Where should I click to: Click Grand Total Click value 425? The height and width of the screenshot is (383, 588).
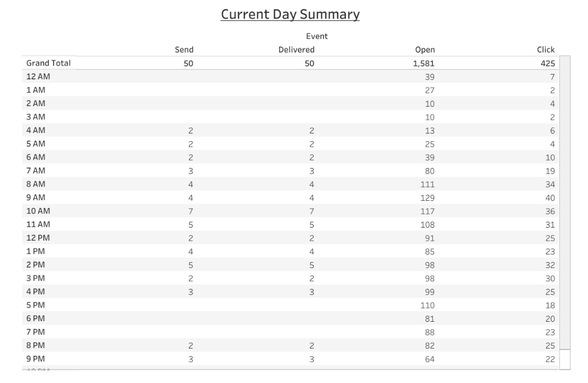click(547, 63)
